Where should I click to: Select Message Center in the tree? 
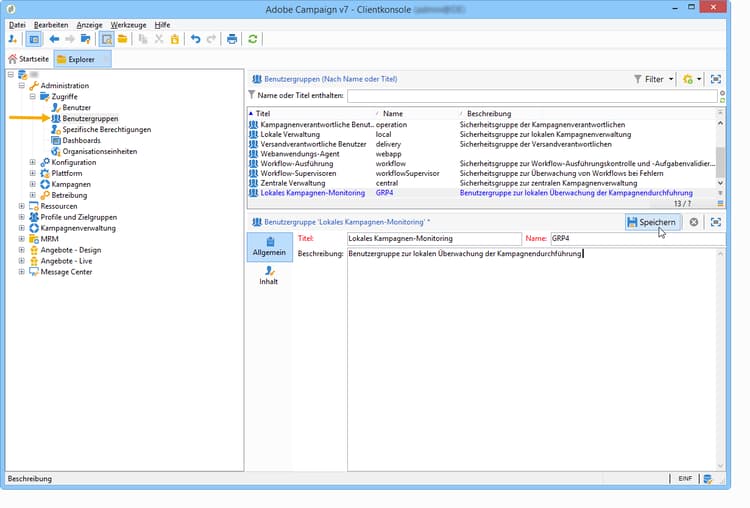[66, 272]
